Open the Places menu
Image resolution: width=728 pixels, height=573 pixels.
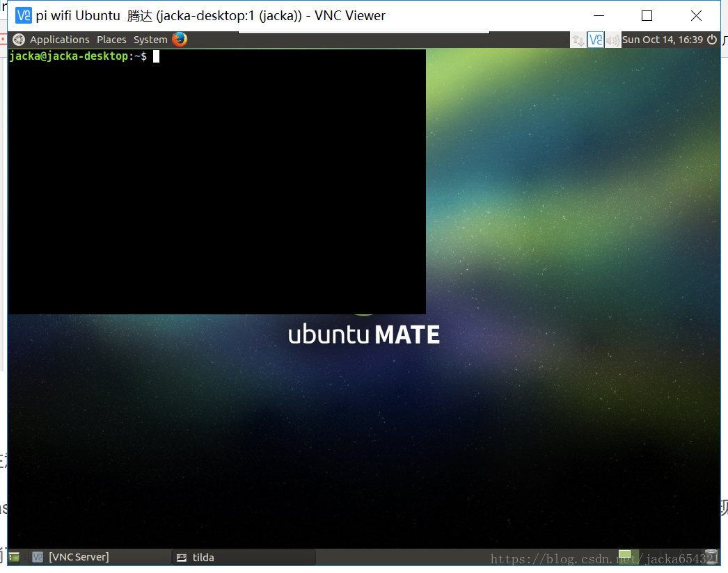[x=111, y=40]
